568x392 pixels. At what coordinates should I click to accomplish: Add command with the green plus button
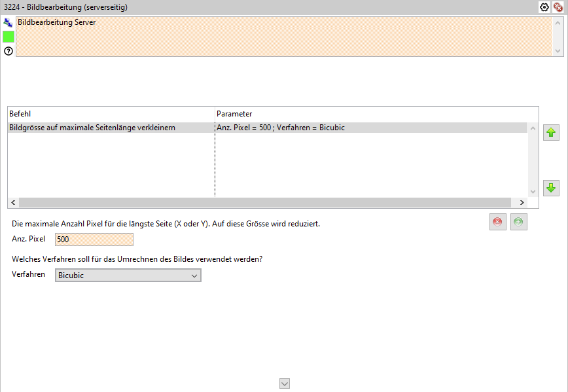pyautogui.click(x=518, y=222)
